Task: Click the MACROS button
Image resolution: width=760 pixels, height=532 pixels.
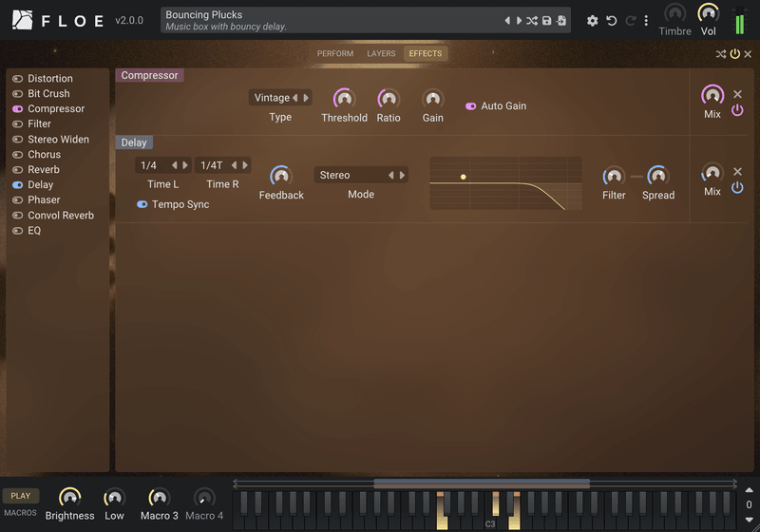Action: tap(20, 513)
